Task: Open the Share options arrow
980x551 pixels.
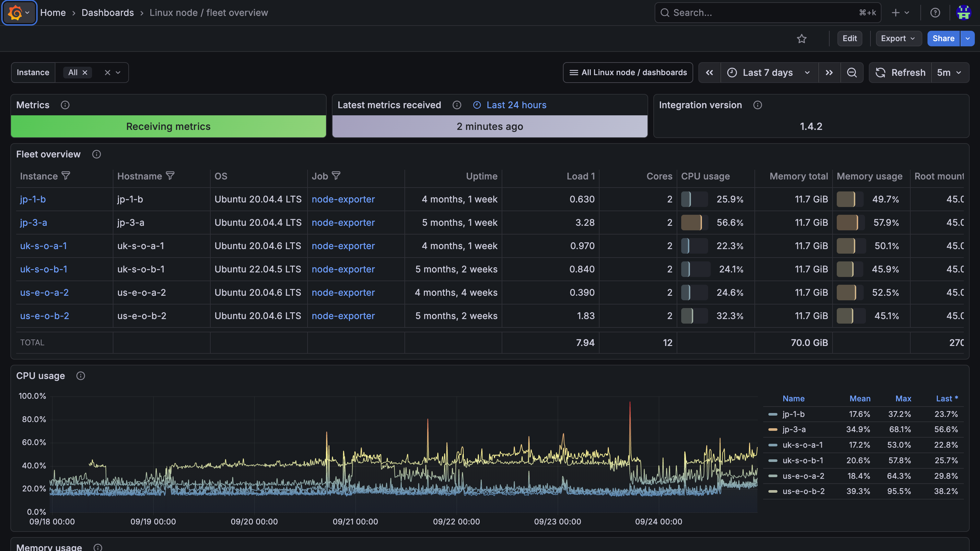Action: pos(967,39)
